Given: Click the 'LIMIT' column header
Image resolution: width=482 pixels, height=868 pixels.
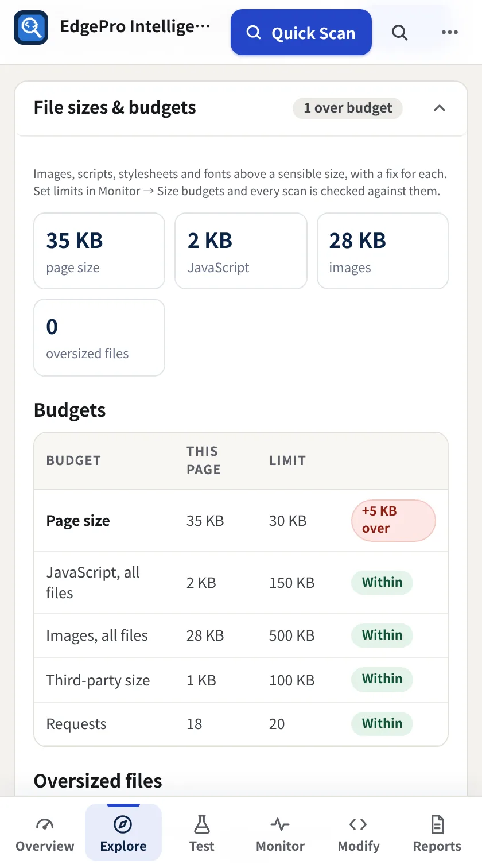Looking at the screenshot, I should [x=287, y=460].
